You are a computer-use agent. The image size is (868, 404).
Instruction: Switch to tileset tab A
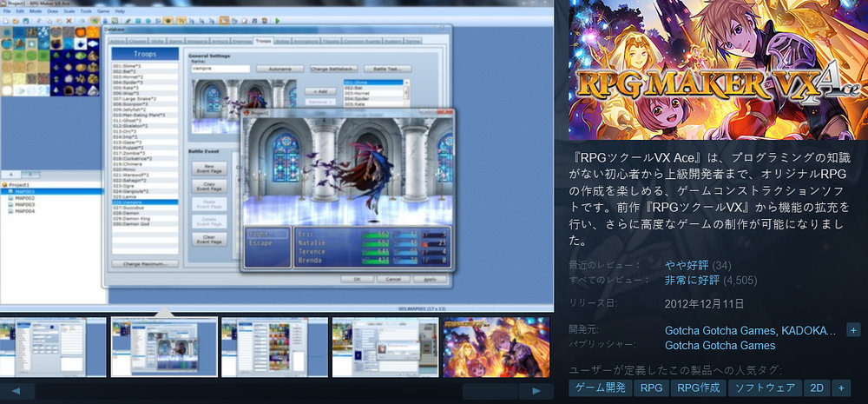pyautogui.click(x=11, y=175)
